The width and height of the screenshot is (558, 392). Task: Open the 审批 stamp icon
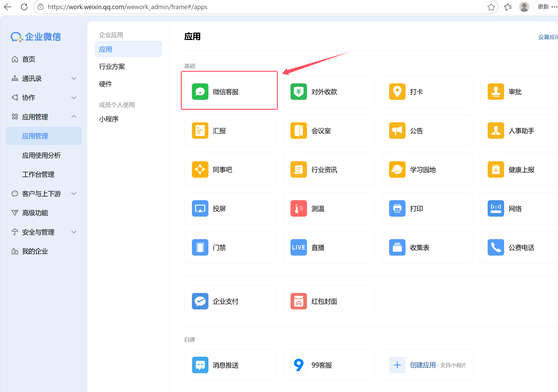(x=496, y=92)
